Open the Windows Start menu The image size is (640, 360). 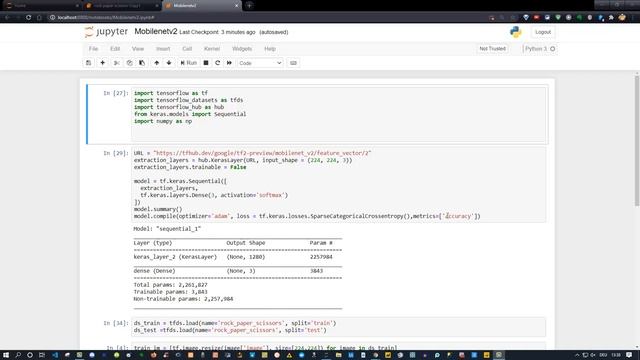[x=6, y=355]
